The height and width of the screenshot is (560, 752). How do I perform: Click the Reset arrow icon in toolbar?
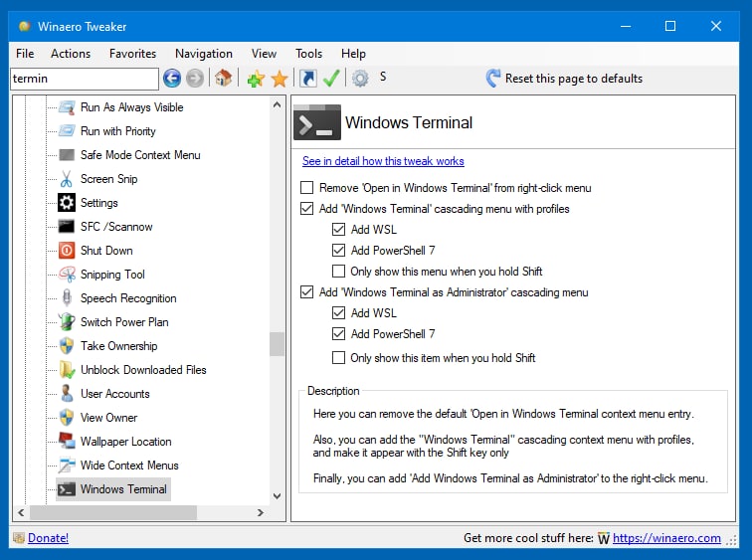tap(493, 79)
